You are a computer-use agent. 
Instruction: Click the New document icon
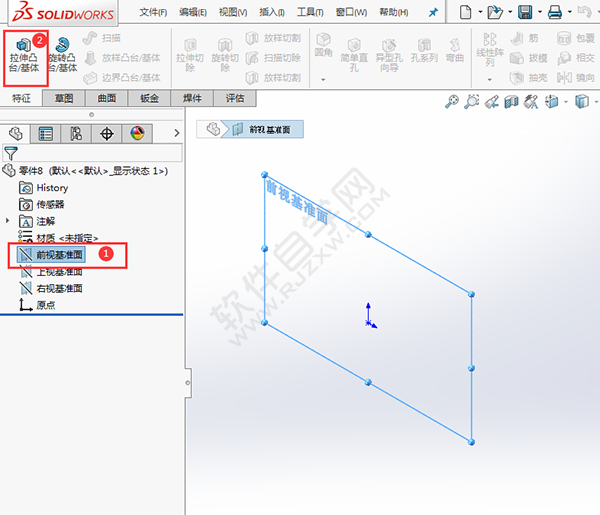[x=465, y=12]
